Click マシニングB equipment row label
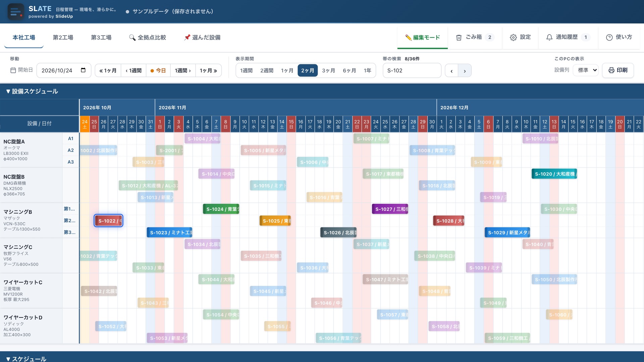 tap(31, 220)
